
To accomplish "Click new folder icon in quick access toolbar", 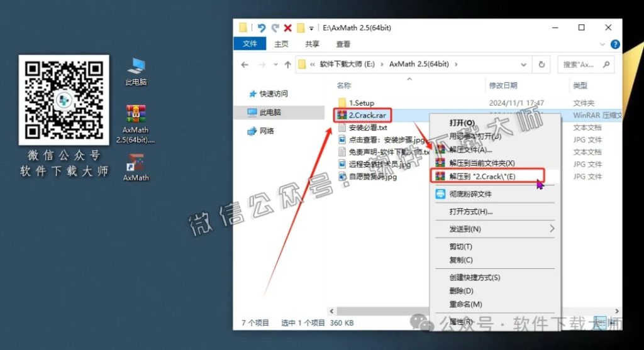I will 301,28.
